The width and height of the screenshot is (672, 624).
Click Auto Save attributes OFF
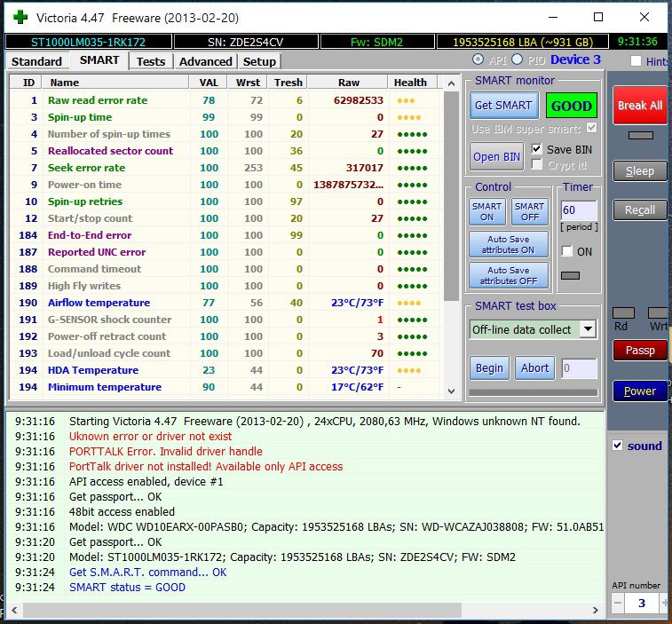point(509,275)
